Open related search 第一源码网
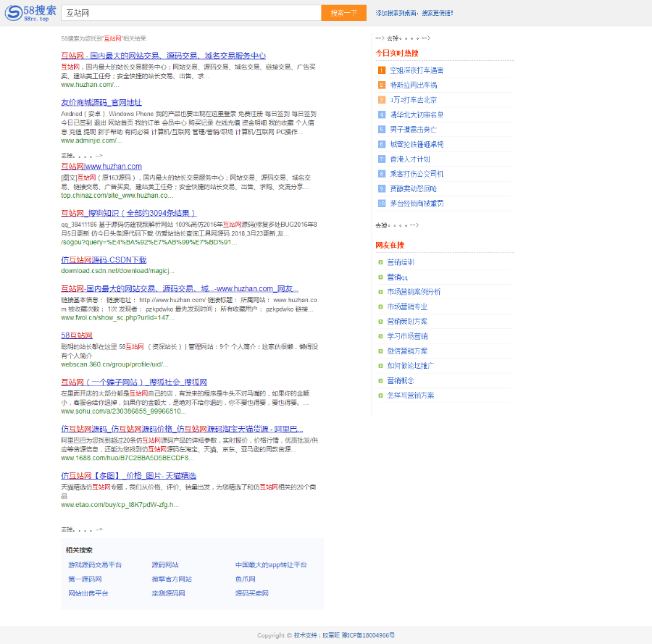Viewport: 652px width, 644px height. coord(85,579)
